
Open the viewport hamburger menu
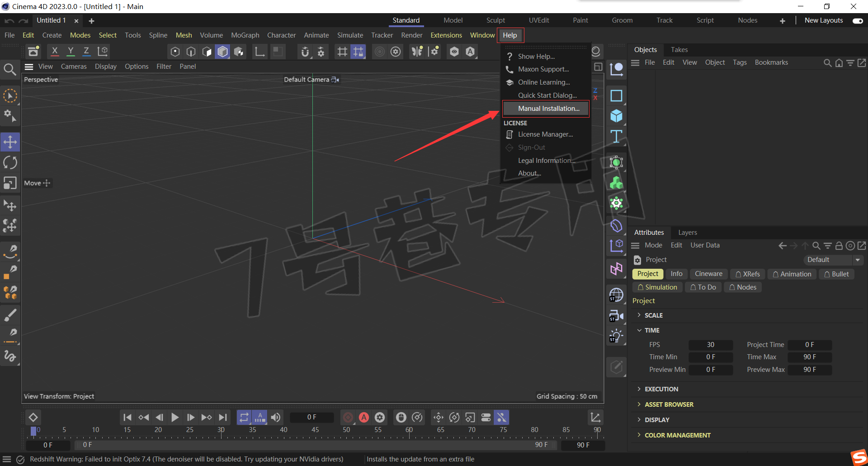click(x=29, y=67)
